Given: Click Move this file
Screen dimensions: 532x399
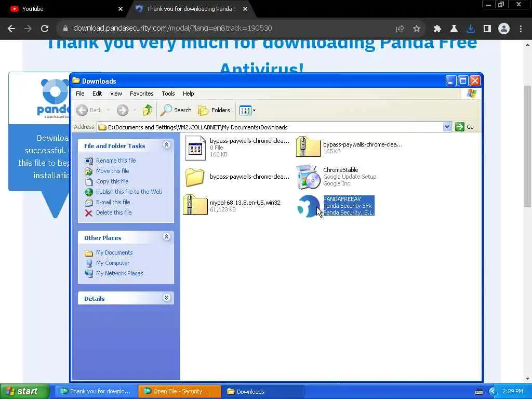Looking at the screenshot, I should 112,171.
